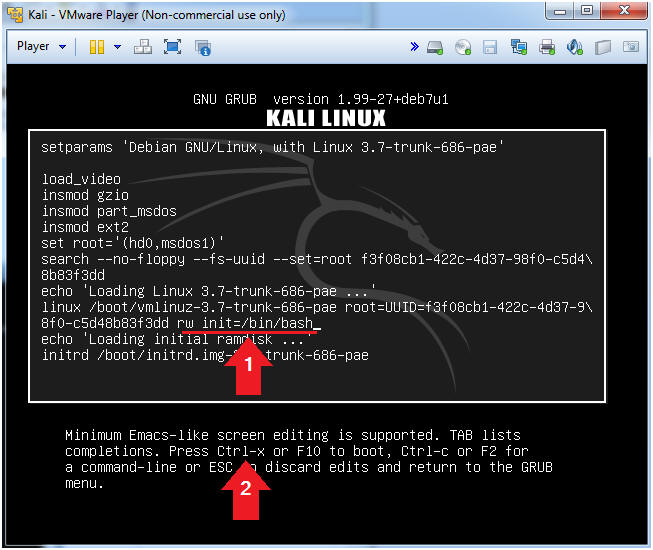The image size is (653, 550).
Task: Expand the device toolbar double-chevron
Action: pyautogui.click(x=414, y=47)
